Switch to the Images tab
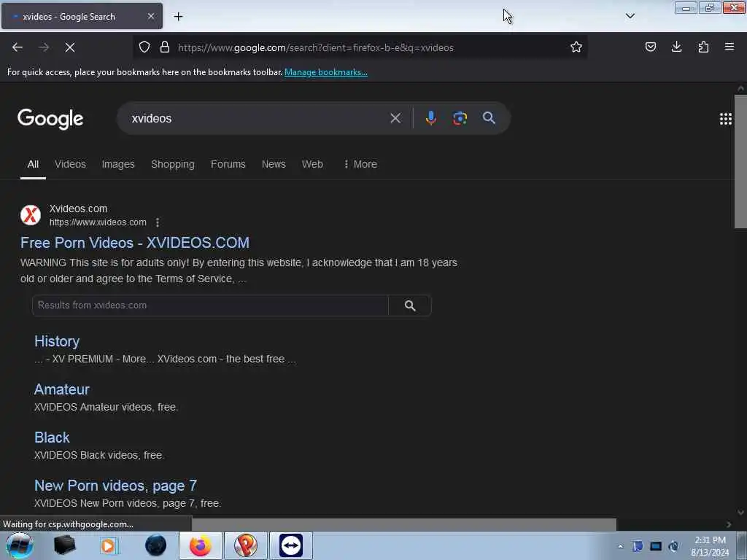Image resolution: width=747 pixels, height=560 pixels. click(x=118, y=164)
